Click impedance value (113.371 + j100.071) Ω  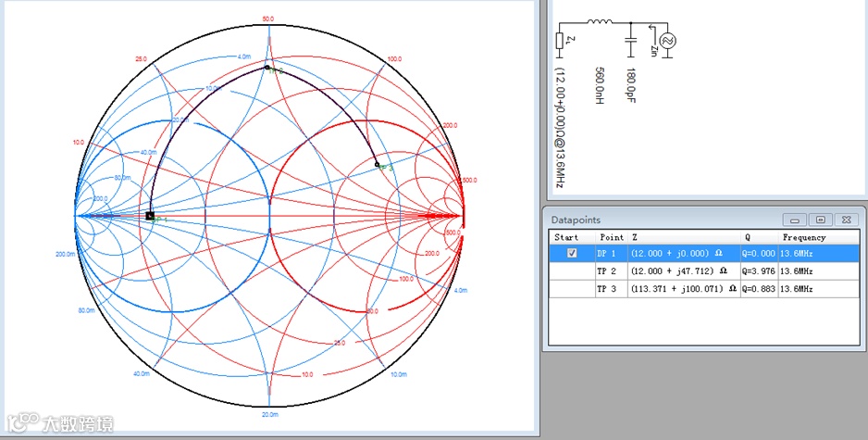pos(683,289)
